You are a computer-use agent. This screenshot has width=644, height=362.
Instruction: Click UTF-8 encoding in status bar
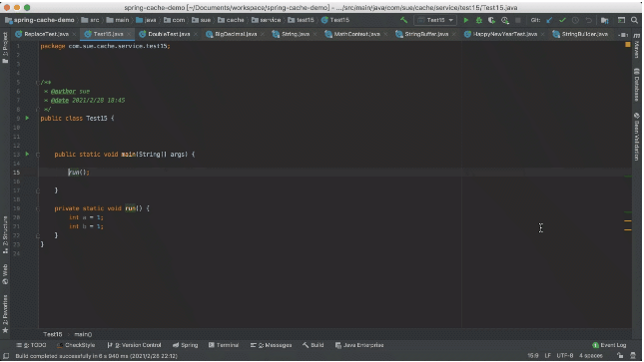pyautogui.click(x=565, y=355)
